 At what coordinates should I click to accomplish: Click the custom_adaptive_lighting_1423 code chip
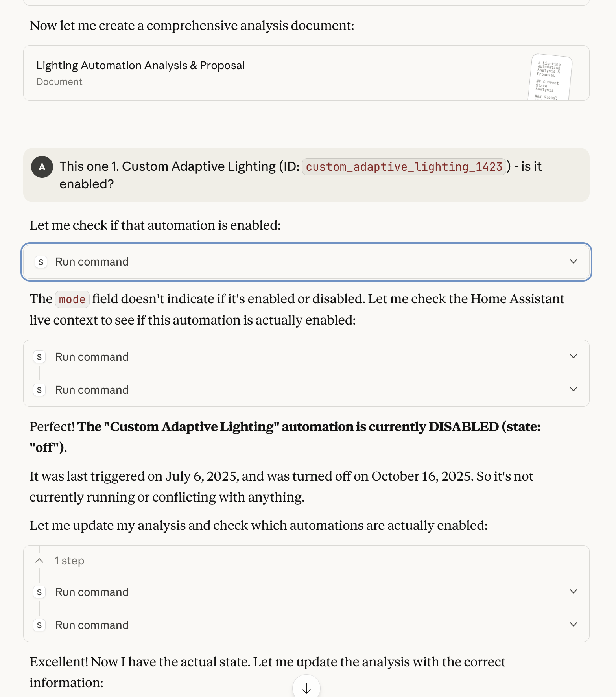(404, 167)
